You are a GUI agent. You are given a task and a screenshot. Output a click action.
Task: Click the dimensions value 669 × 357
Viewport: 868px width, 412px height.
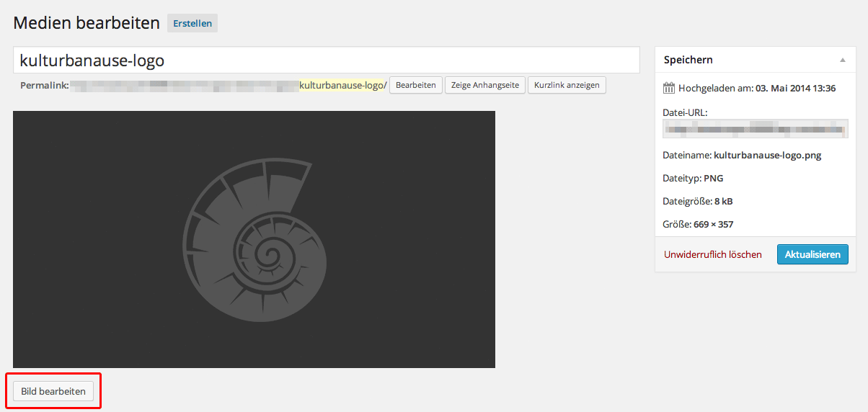pyautogui.click(x=713, y=224)
